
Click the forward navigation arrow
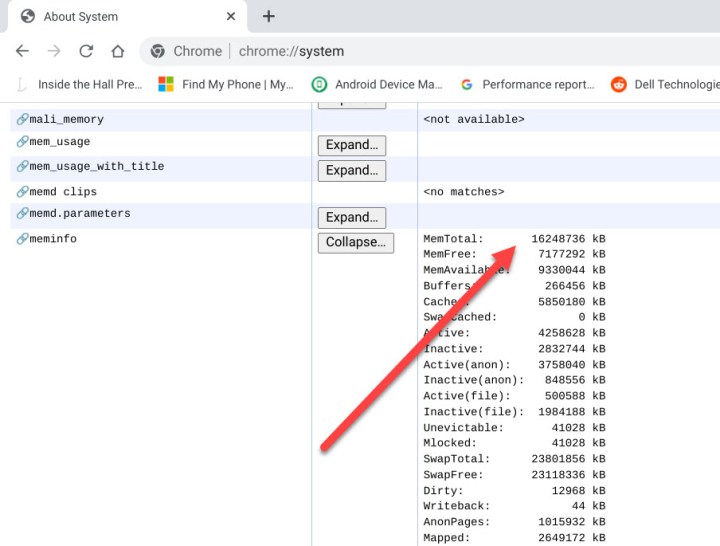tap(54, 51)
